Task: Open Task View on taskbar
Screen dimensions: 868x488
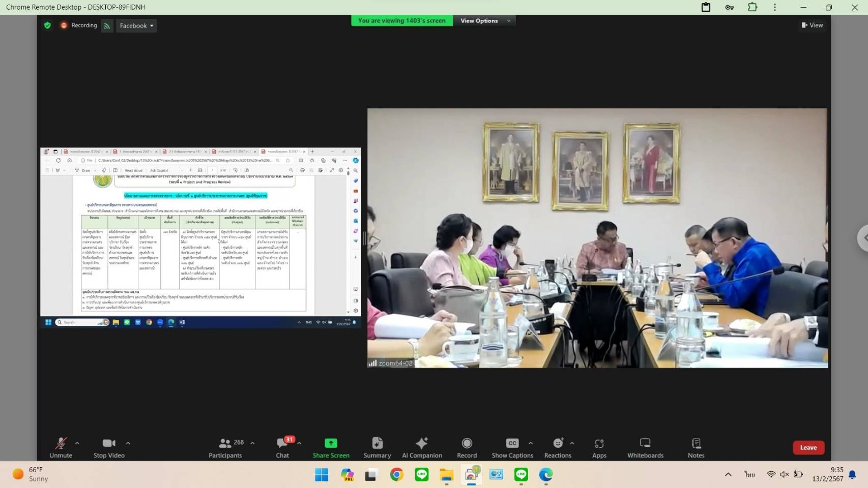Action: coord(371,475)
